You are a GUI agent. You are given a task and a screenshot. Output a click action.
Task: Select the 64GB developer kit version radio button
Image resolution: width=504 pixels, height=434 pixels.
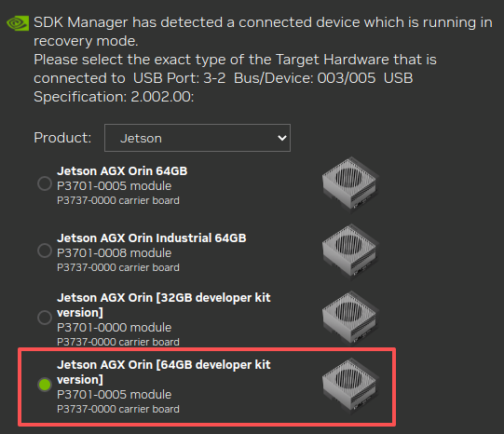45,385
